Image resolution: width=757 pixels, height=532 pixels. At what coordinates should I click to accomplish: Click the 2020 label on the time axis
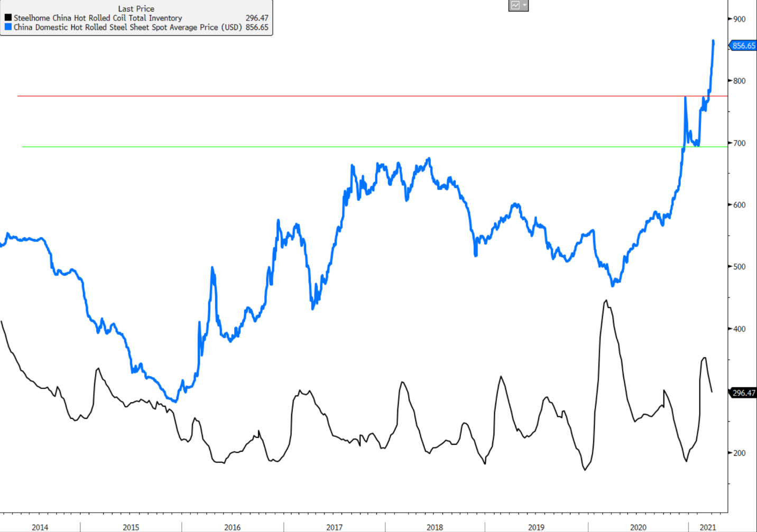[x=638, y=527]
